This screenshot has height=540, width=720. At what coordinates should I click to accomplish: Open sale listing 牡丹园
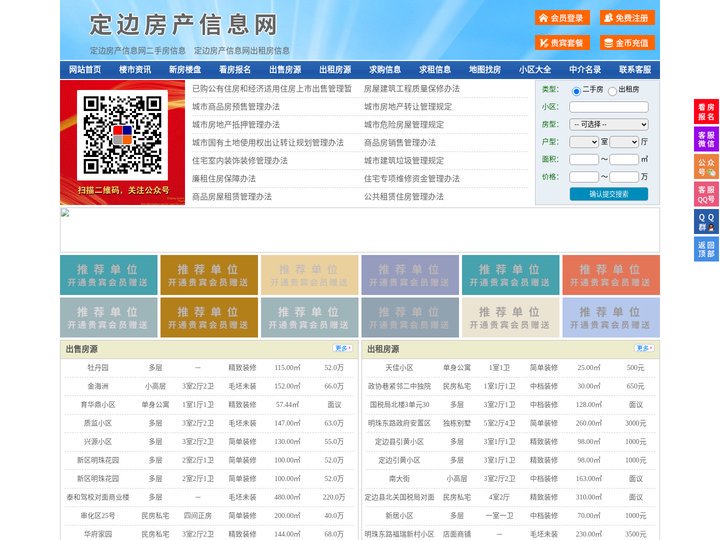point(98,368)
